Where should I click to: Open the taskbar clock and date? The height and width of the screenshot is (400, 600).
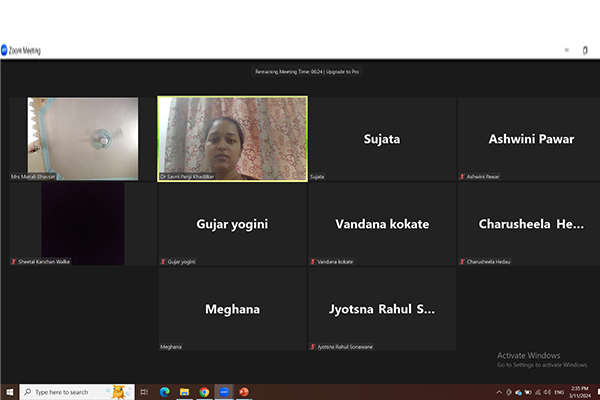579,391
